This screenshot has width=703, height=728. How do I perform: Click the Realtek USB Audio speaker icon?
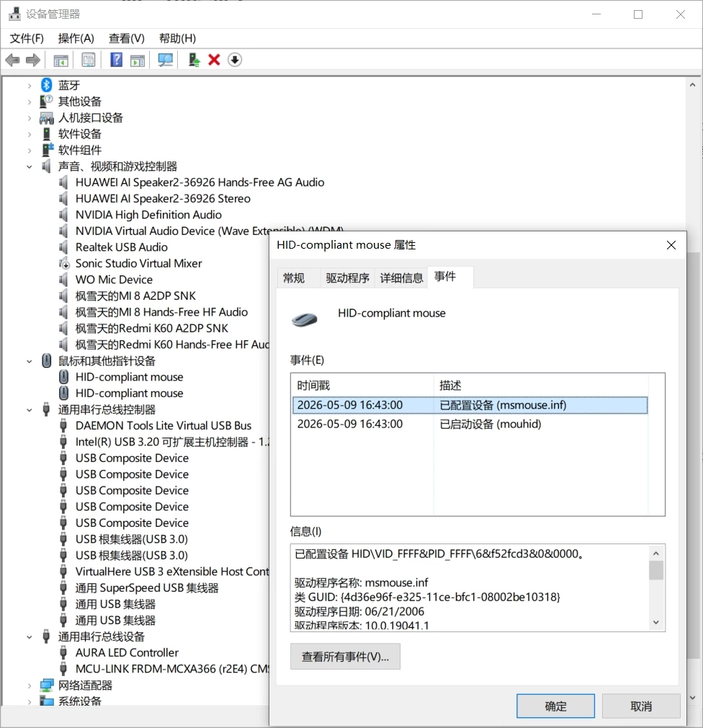pyautogui.click(x=63, y=247)
